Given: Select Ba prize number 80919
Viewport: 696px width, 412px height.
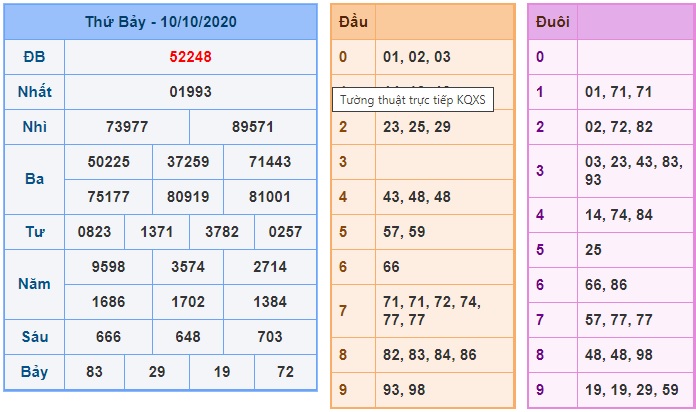Looking at the screenshot, I should [x=188, y=197].
